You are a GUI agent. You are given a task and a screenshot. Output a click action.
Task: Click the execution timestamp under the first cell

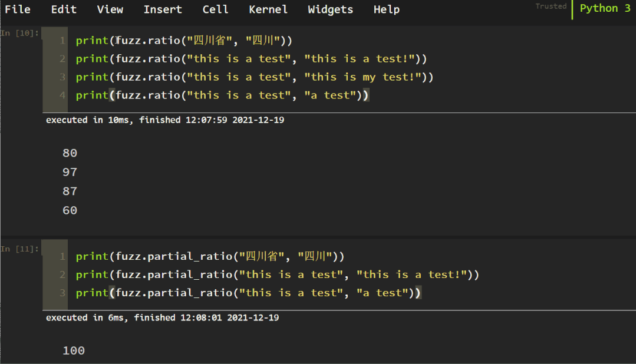[165, 120]
